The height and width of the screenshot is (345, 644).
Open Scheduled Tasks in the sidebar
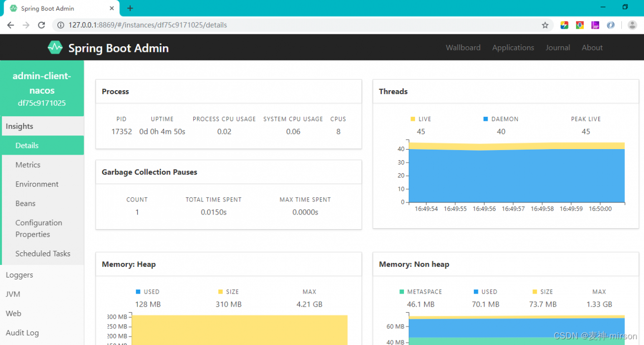(x=42, y=254)
